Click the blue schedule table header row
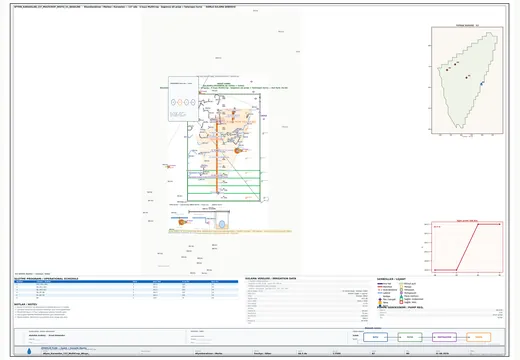520x360 pixels. click(126, 282)
